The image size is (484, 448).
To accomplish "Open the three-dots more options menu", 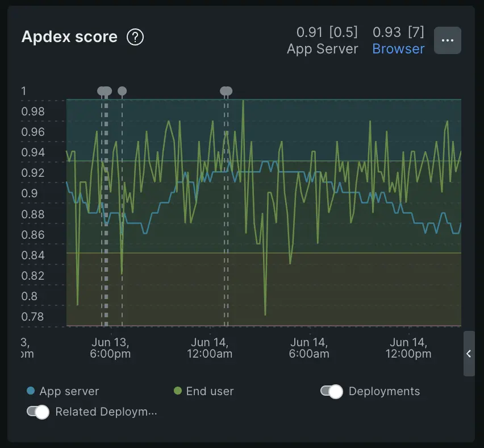I will (447, 40).
